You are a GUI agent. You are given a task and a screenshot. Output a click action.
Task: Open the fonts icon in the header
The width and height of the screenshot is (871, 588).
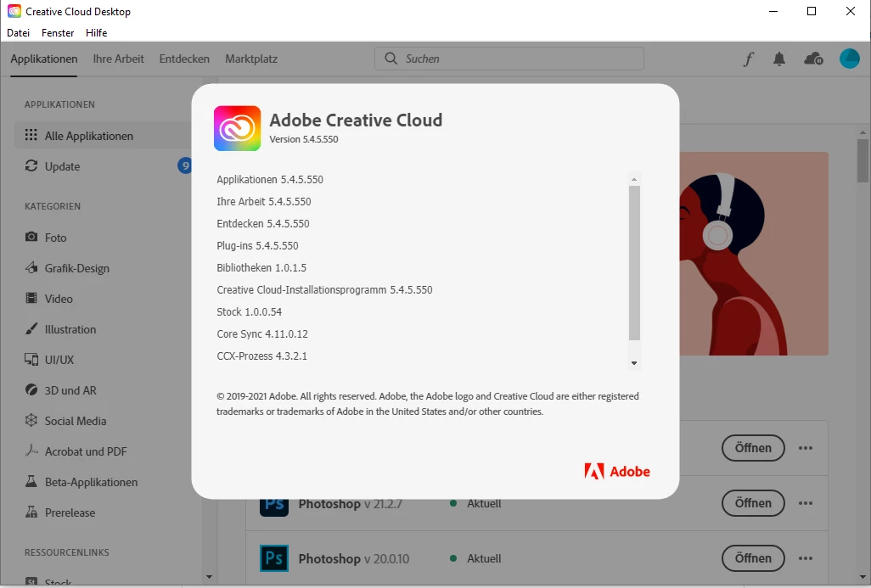(748, 59)
